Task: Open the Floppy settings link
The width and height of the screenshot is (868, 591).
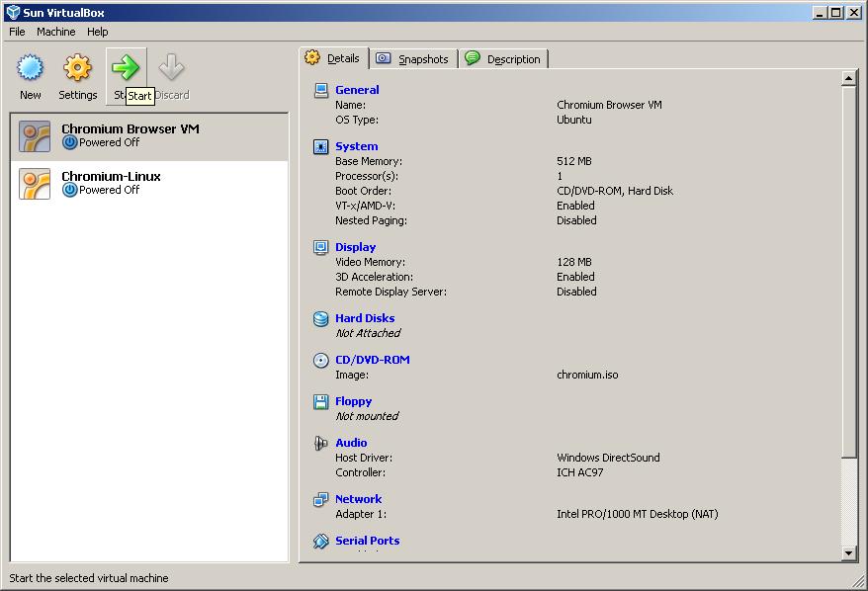Action: [353, 402]
